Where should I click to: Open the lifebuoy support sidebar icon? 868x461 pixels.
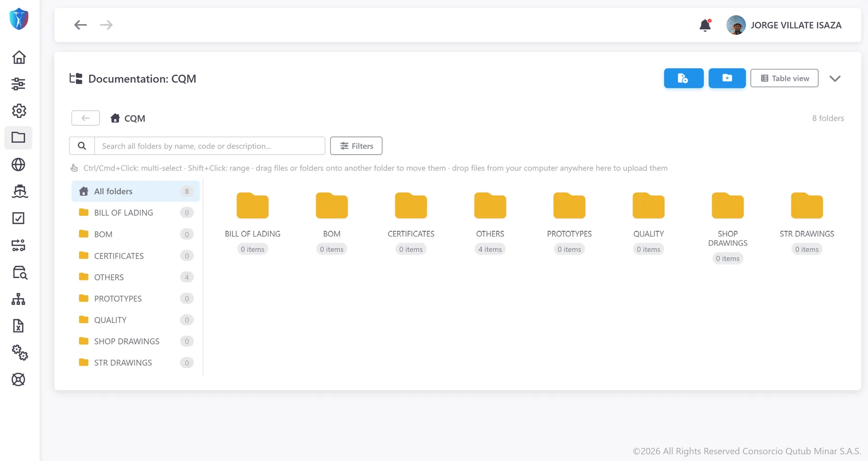tap(18, 380)
